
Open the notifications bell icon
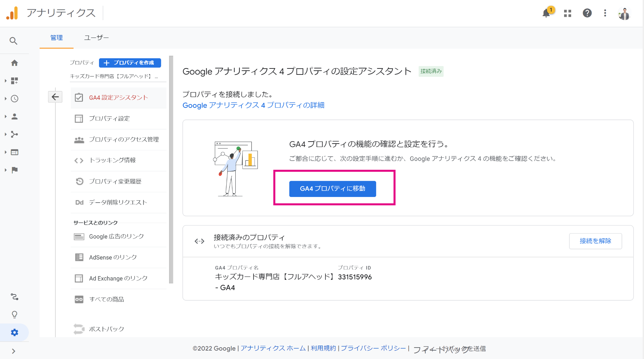(546, 13)
